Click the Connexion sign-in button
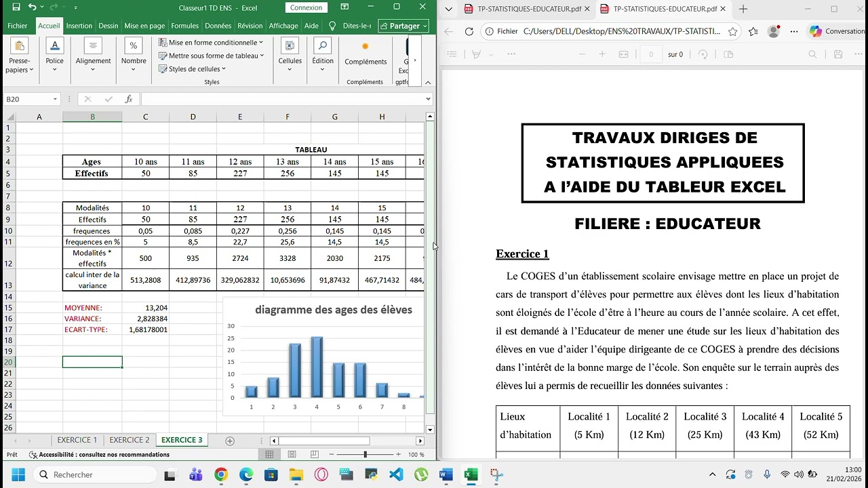 (x=306, y=7)
